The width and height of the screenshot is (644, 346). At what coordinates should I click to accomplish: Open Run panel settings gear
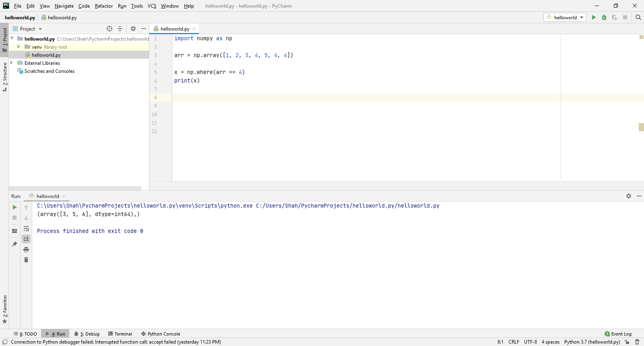(629, 196)
